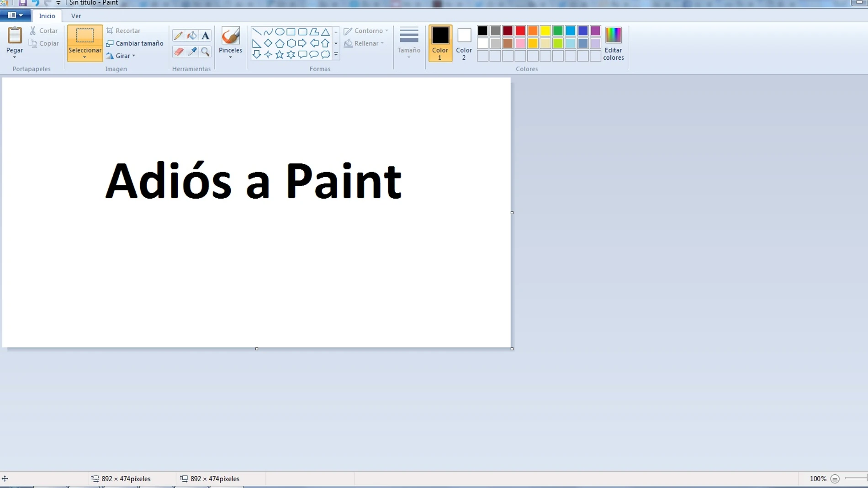Choose the Rectangle shape
The image size is (868, 488).
pos(291,32)
